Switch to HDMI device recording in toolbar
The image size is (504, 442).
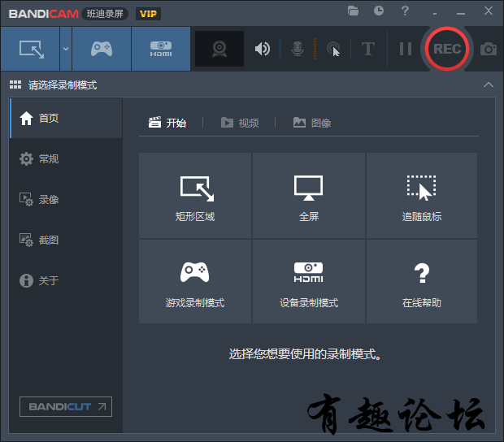(161, 49)
